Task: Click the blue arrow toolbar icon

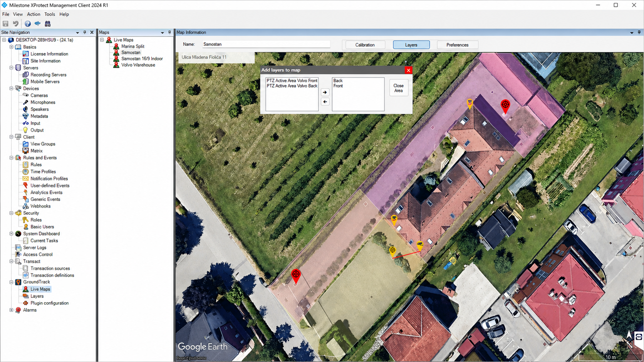Action: pos(38,24)
